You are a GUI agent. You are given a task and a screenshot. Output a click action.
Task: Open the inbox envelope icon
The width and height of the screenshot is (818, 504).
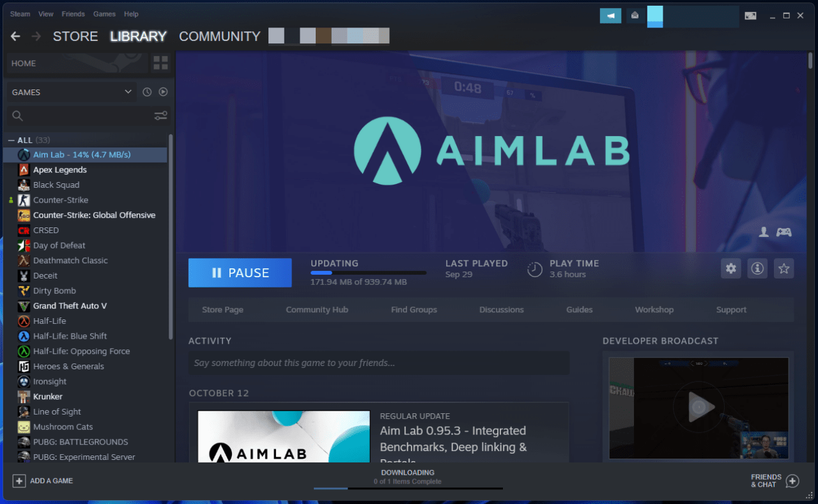point(635,15)
